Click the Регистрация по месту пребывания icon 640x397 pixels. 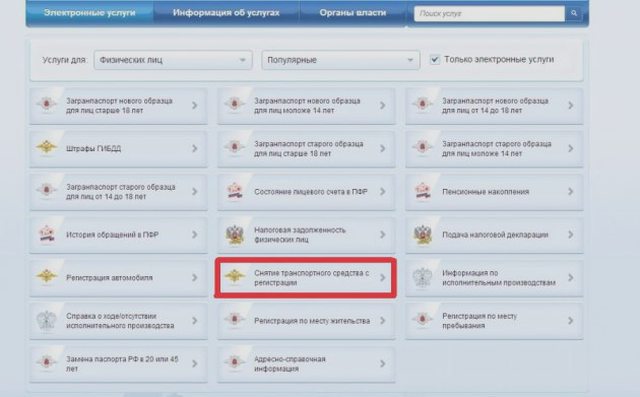(x=422, y=319)
